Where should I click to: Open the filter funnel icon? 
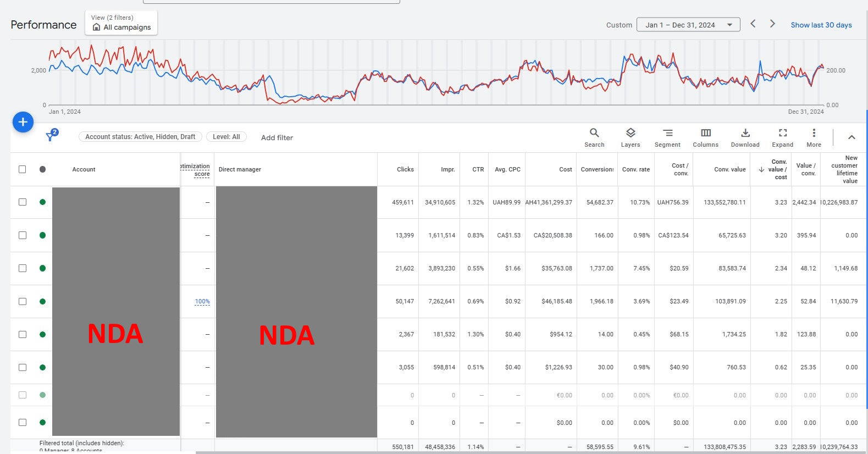51,136
